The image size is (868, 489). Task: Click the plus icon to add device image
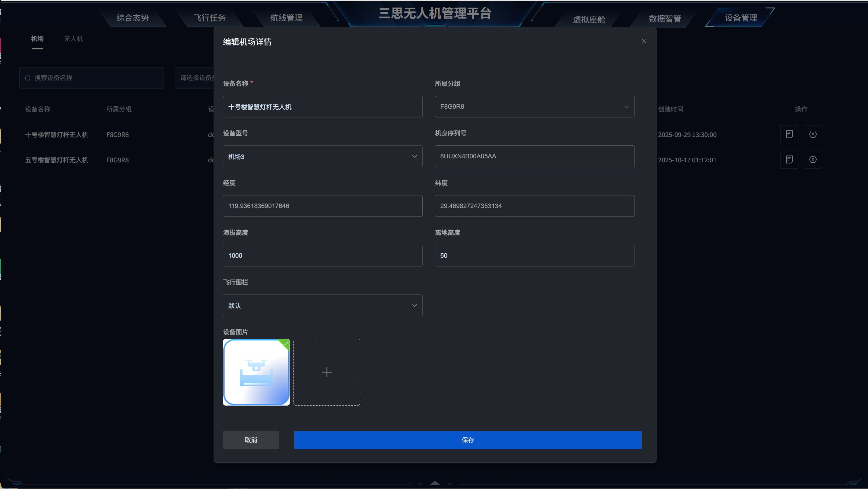point(327,372)
